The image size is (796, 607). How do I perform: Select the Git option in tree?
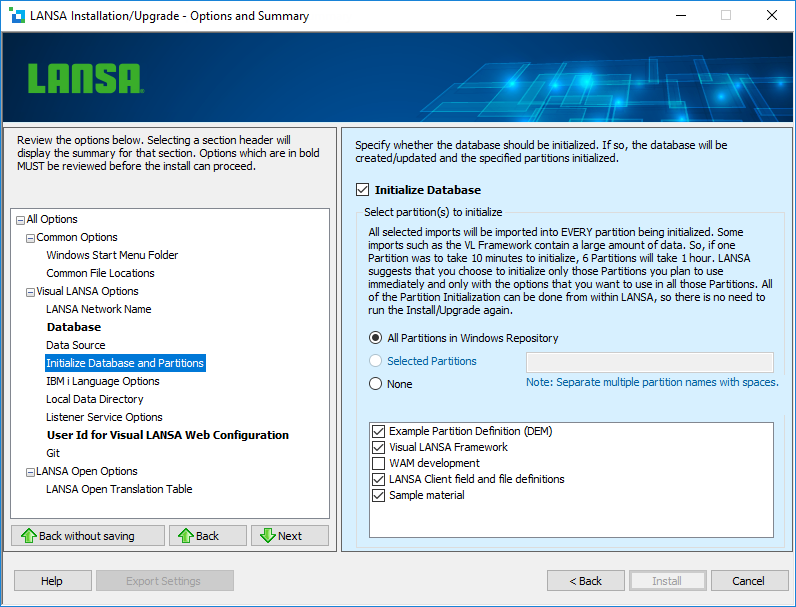pyautogui.click(x=53, y=453)
